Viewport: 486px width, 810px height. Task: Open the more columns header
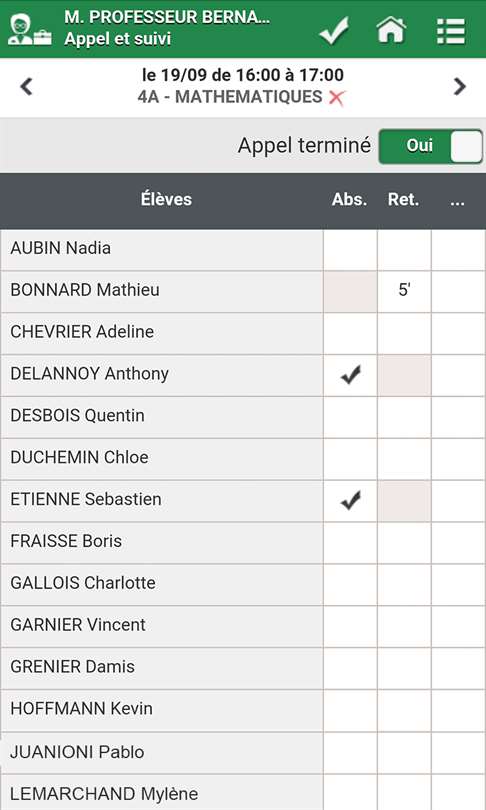click(x=457, y=201)
